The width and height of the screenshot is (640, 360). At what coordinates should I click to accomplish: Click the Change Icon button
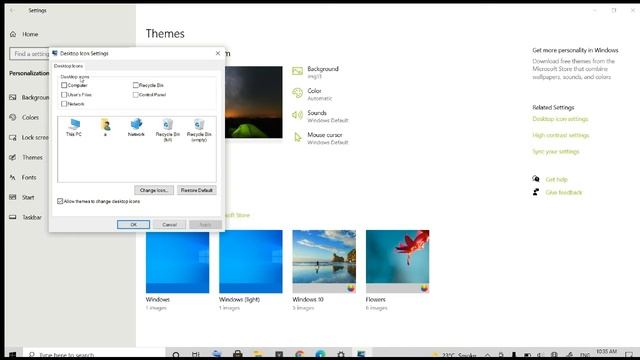[154, 190]
